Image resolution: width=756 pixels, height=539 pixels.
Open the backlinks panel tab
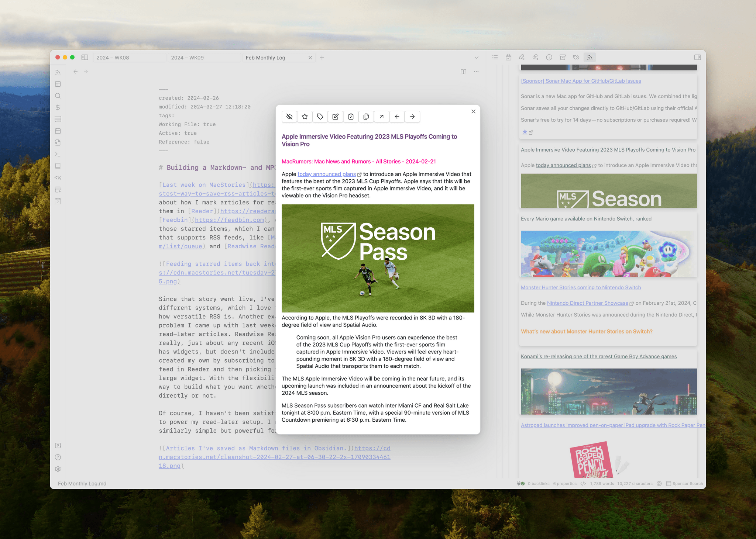coord(522,58)
